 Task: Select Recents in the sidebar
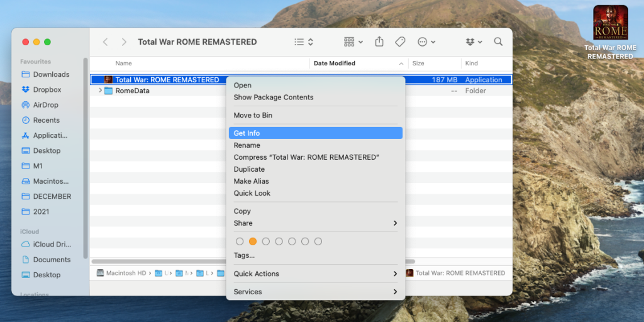pyautogui.click(x=40, y=120)
